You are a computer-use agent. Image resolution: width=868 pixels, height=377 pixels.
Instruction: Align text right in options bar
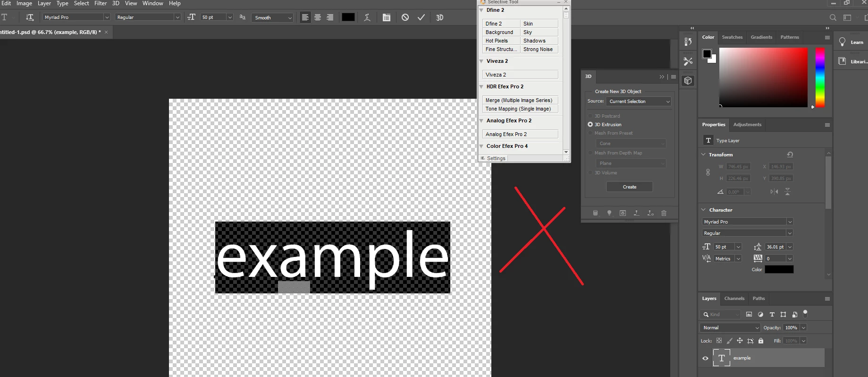click(x=330, y=17)
